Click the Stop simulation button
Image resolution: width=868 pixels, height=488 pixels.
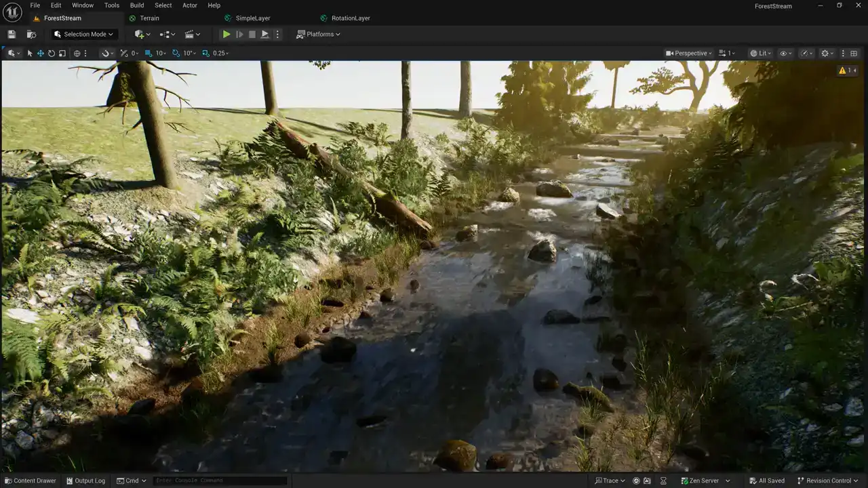252,34
